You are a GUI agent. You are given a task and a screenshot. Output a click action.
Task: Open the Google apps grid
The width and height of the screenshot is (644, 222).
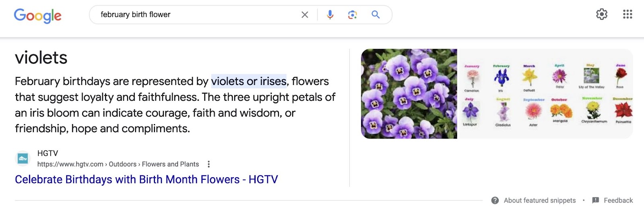627,15
